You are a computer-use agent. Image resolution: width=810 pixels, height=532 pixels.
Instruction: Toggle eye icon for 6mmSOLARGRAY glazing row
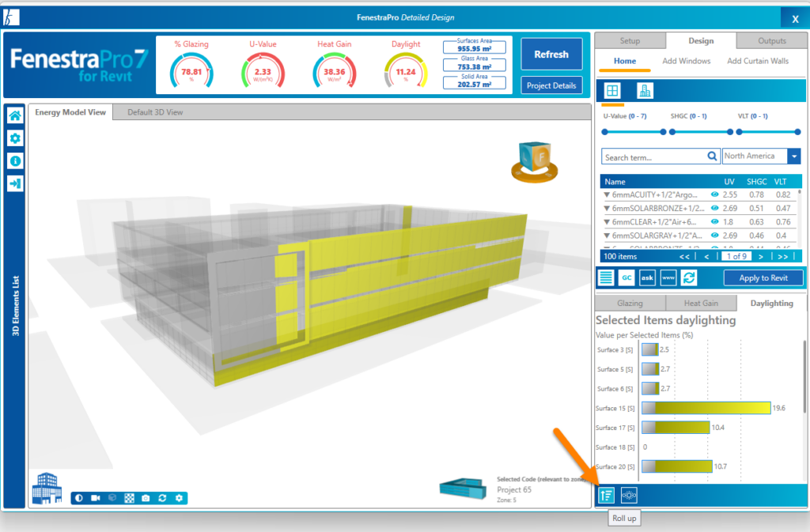click(714, 236)
